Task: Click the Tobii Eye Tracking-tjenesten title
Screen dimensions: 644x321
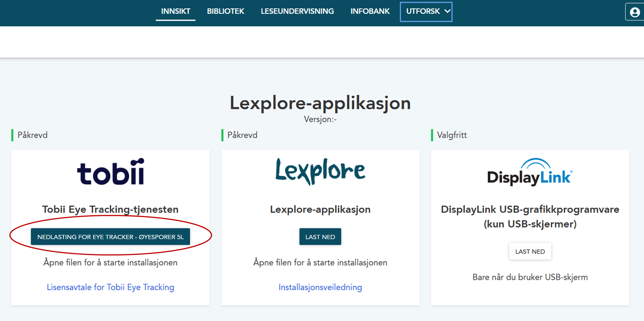Action: 110,209
